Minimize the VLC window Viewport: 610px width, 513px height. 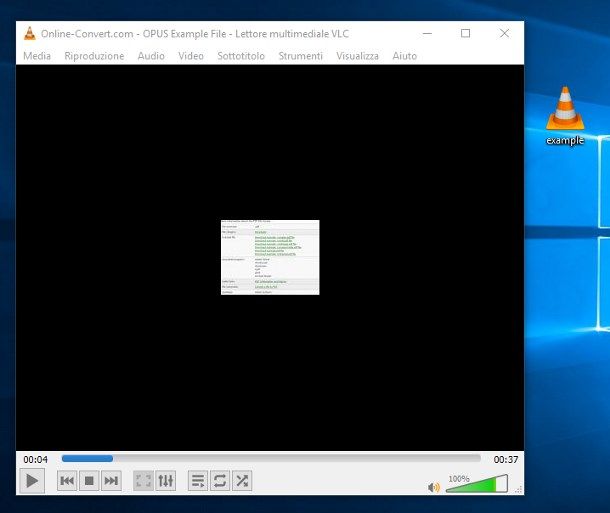[427, 33]
